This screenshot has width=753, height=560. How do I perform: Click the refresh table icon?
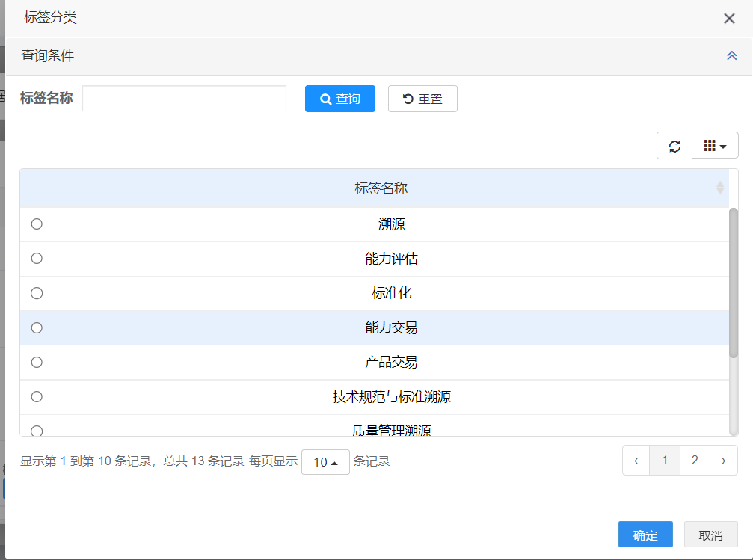(x=674, y=146)
